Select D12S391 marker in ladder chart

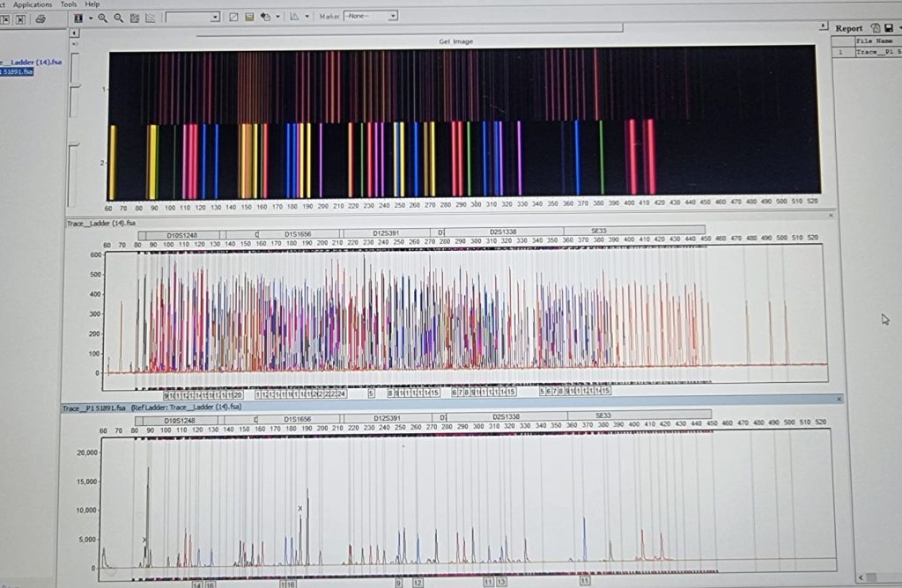386,233
